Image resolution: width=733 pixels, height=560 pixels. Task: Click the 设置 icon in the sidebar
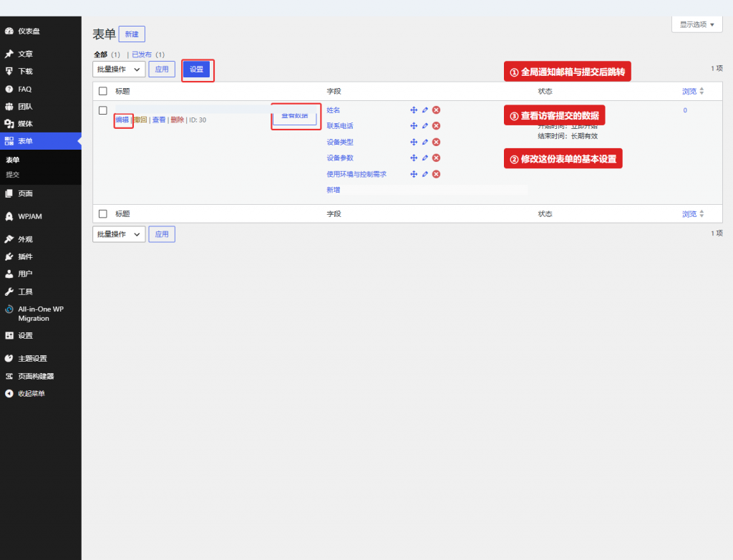click(x=9, y=335)
